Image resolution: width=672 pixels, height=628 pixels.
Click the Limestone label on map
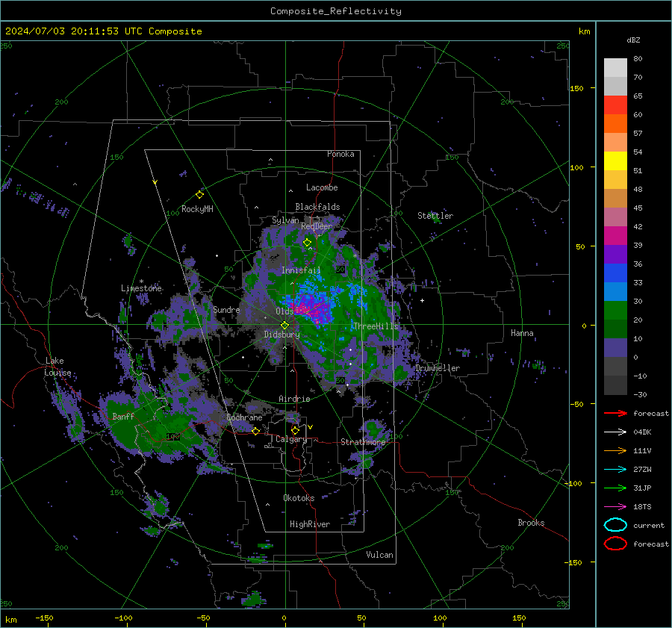pyautogui.click(x=141, y=288)
